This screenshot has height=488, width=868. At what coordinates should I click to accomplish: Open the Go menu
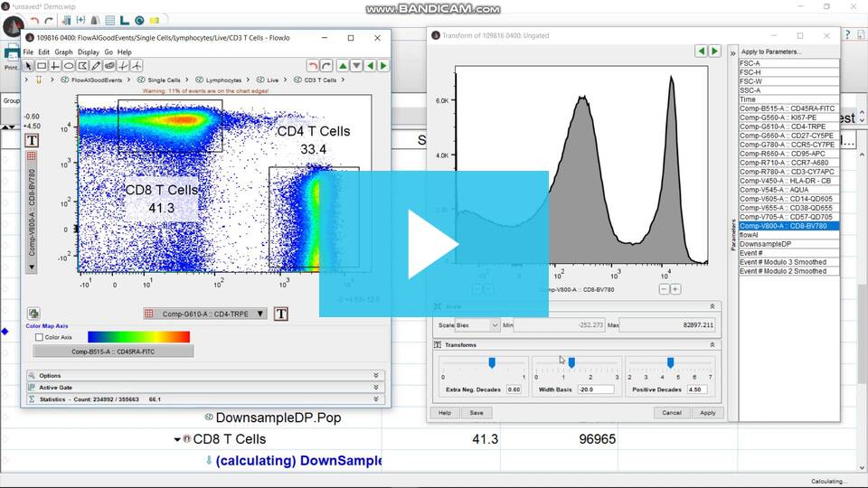pyautogui.click(x=108, y=52)
